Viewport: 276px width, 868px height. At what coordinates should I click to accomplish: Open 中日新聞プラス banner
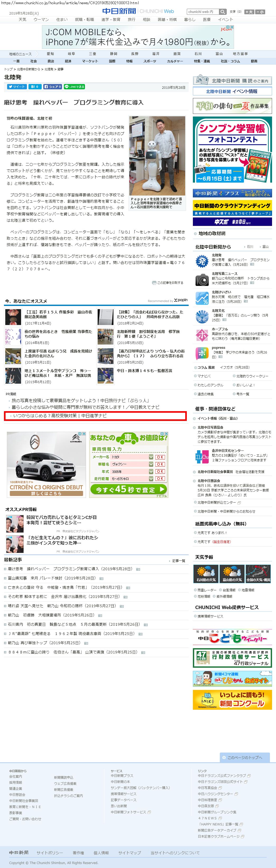[x=232, y=193]
